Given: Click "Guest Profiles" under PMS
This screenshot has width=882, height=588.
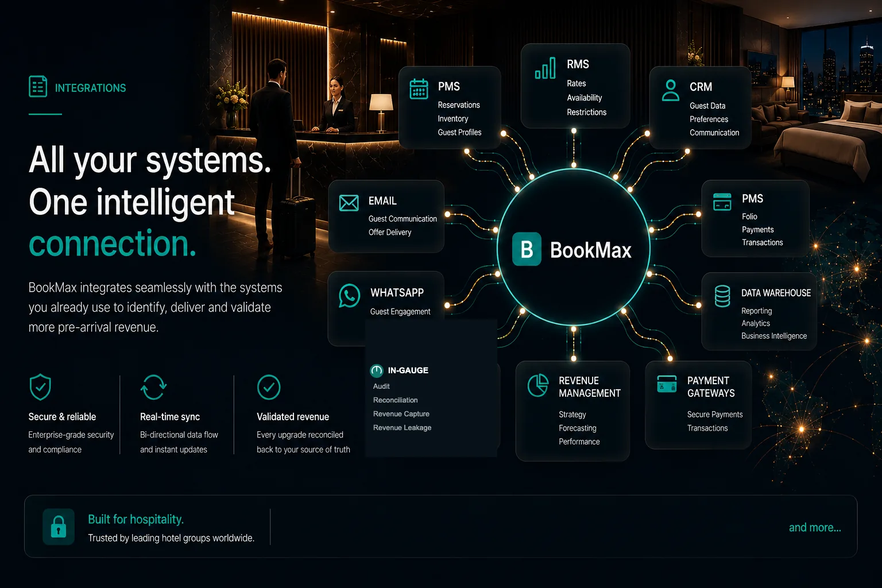Looking at the screenshot, I should point(459,133).
